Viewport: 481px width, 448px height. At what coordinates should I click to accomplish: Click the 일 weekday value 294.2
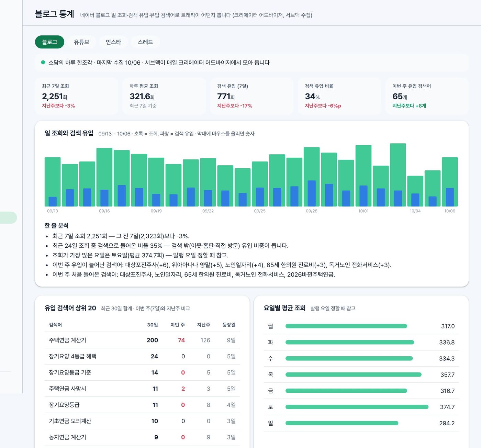click(x=447, y=423)
